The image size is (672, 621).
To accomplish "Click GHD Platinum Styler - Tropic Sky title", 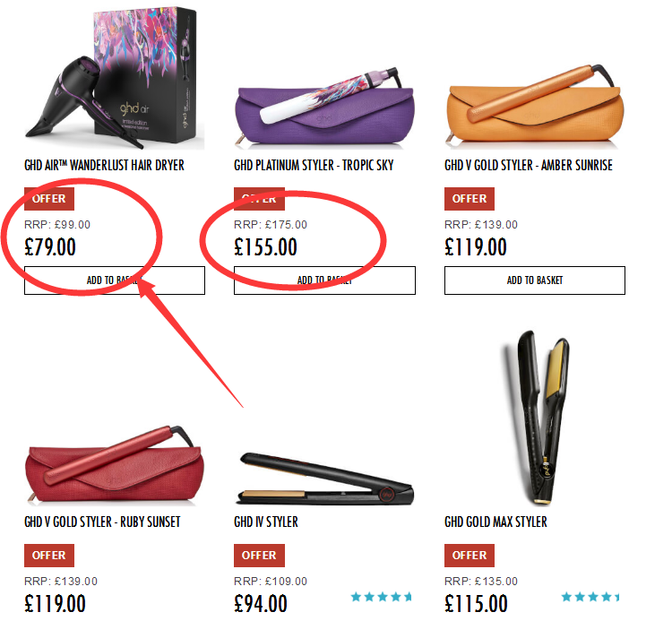I will pyautogui.click(x=314, y=165).
